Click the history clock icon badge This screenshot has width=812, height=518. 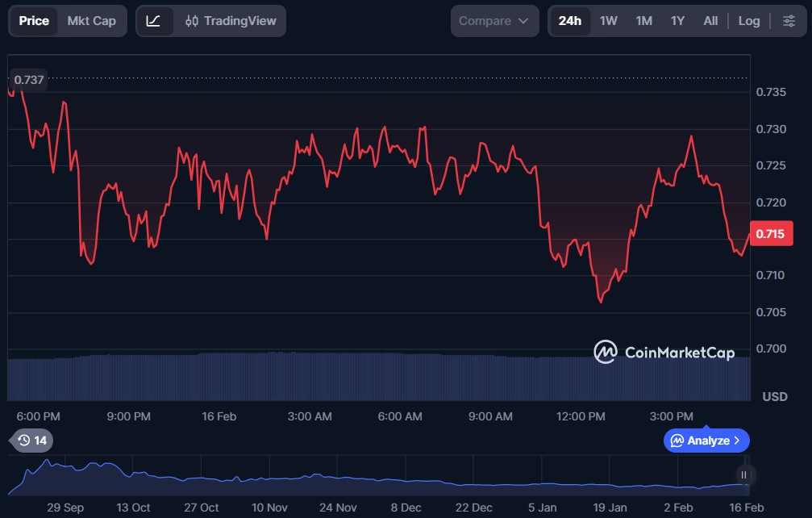pyautogui.click(x=31, y=441)
